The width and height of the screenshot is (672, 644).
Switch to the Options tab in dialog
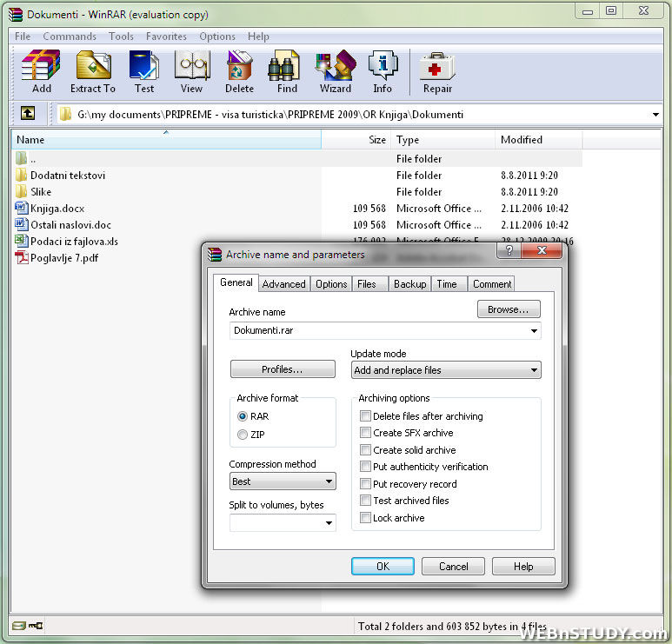click(331, 284)
